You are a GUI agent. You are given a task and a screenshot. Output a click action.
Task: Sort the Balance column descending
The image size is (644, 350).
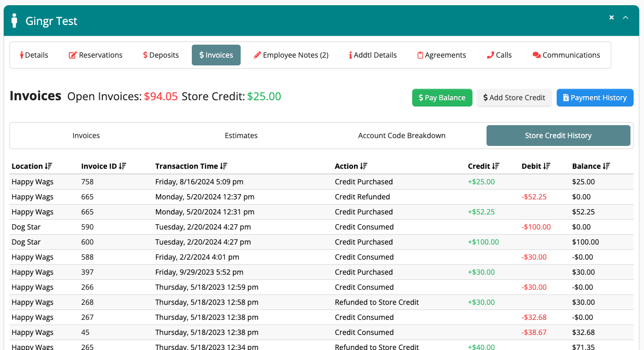tap(608, 166)
